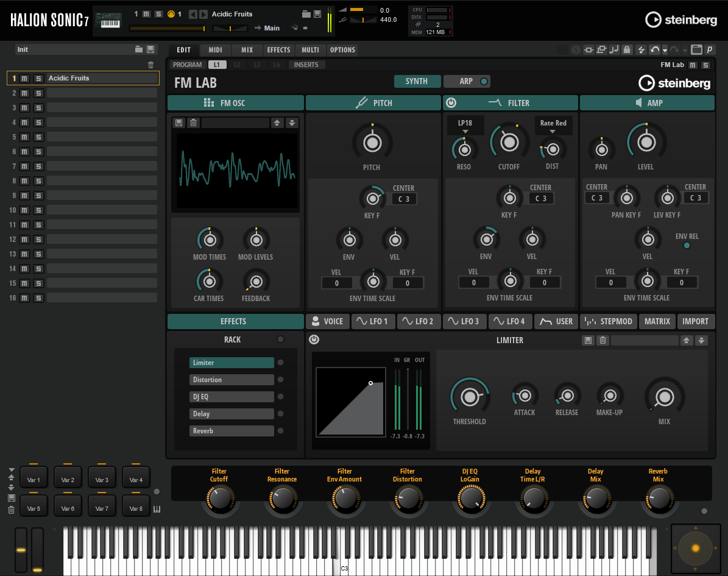
Task: Load a program with the header folder icon
Action: [x=306, y=14]
